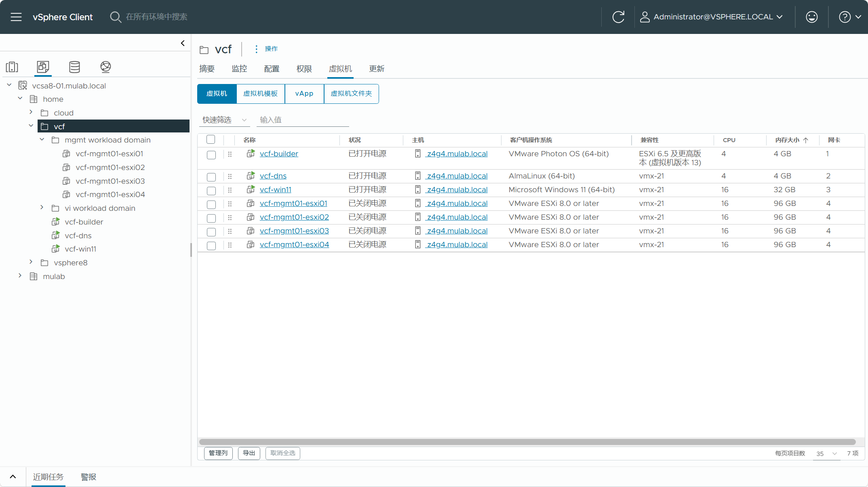868x487 pixels.
Task: Collapse the vcsa8-01.mulab.local tree node
Action: click(9, 85)
